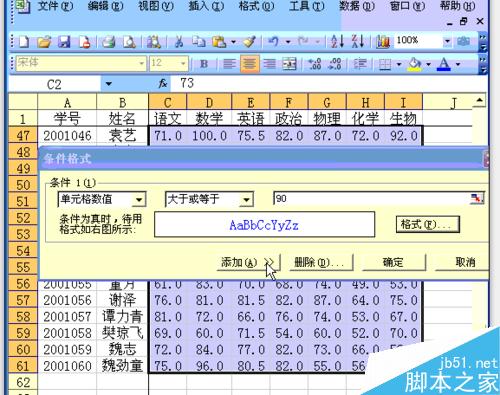Expand font color dropdown arrow
500x395 pixels.
(x=458, y=64)
